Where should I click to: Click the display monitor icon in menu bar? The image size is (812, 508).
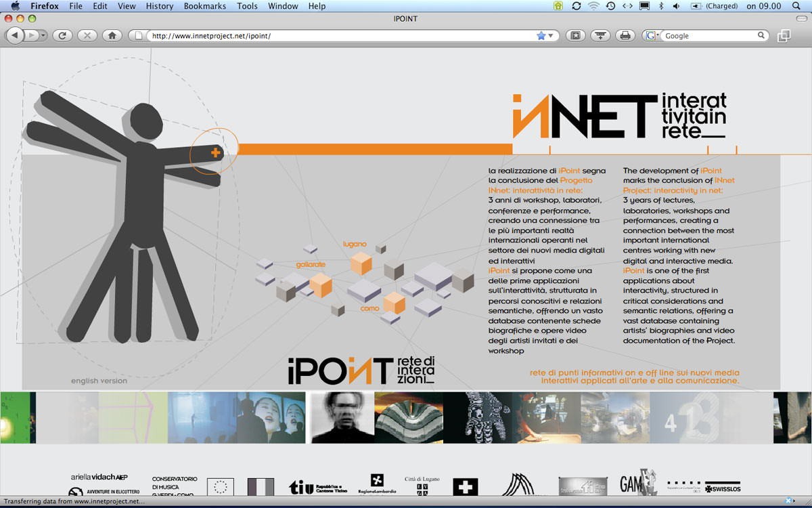(x=644, y=6)
